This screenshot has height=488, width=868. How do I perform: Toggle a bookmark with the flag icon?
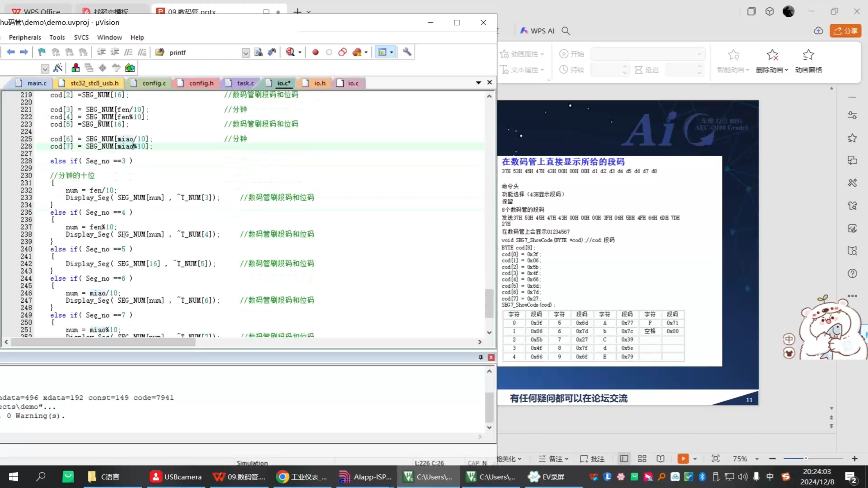[41, 52]
